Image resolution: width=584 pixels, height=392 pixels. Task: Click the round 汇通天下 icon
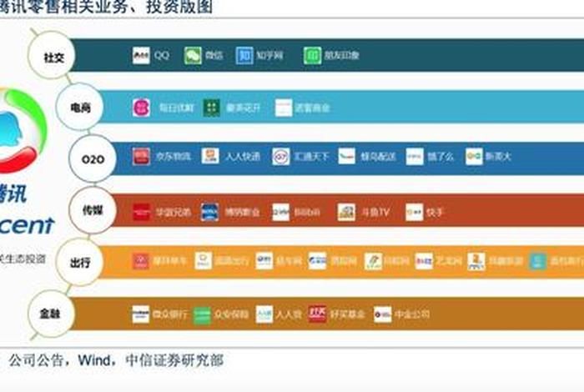[x=281, y=157]
